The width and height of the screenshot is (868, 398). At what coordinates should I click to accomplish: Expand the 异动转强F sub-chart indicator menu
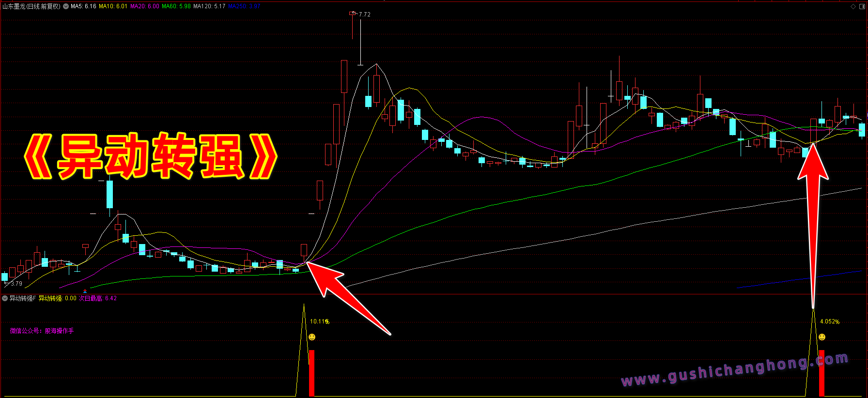5,298
